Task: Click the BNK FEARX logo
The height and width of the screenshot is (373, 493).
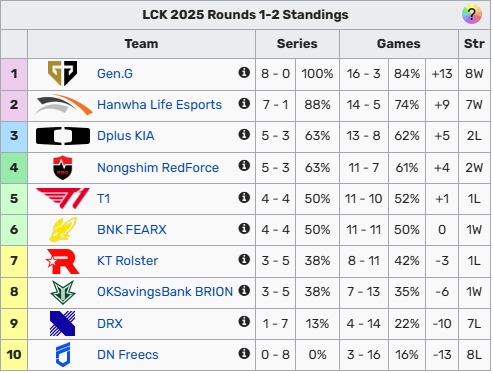Action: (x=63, y=229)
